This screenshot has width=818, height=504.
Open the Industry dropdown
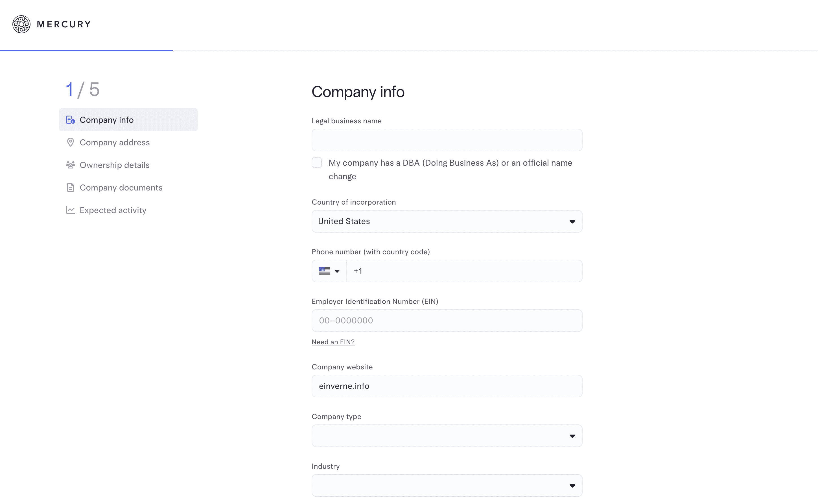(447, 485)
